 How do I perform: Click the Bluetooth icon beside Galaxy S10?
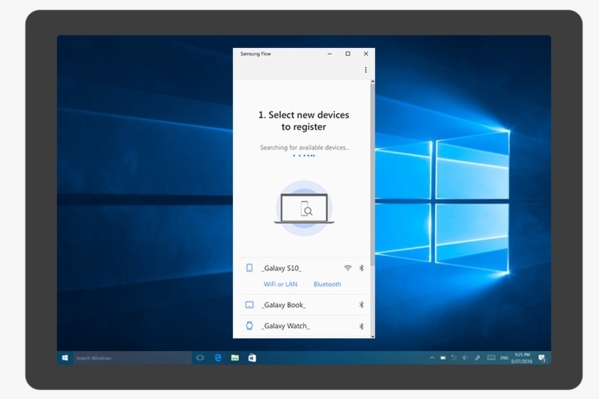tap(361, 268)
